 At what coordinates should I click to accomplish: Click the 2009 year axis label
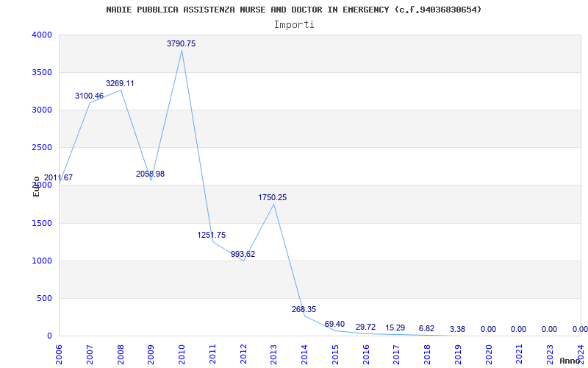pos(151,353)
